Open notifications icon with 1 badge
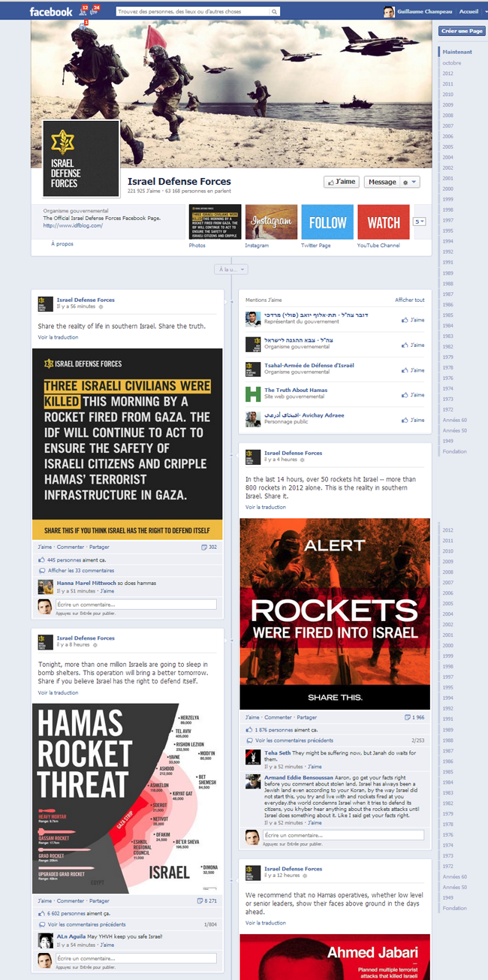The height and width of the screenshot is (980, 488). tap(83, 26)
